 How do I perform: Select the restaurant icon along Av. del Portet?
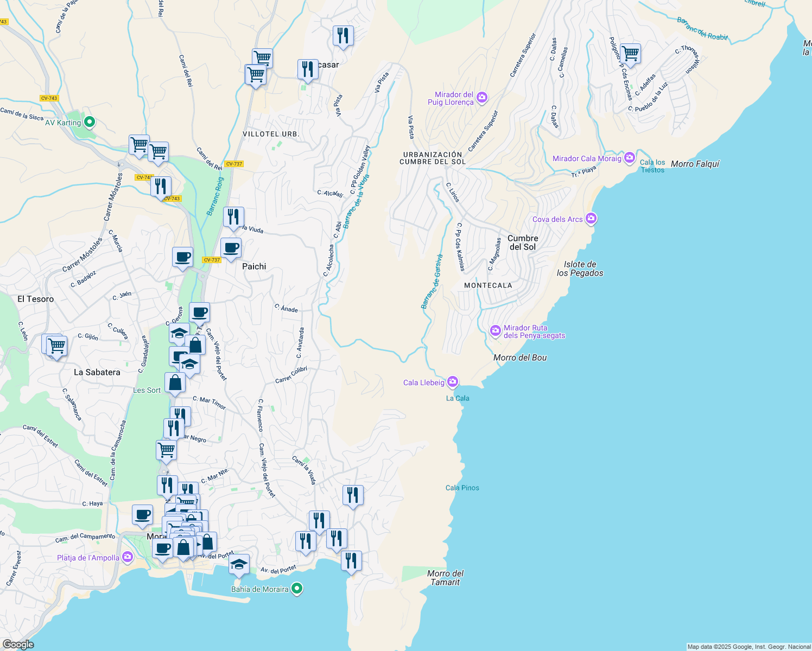click(x=352, y=560)
